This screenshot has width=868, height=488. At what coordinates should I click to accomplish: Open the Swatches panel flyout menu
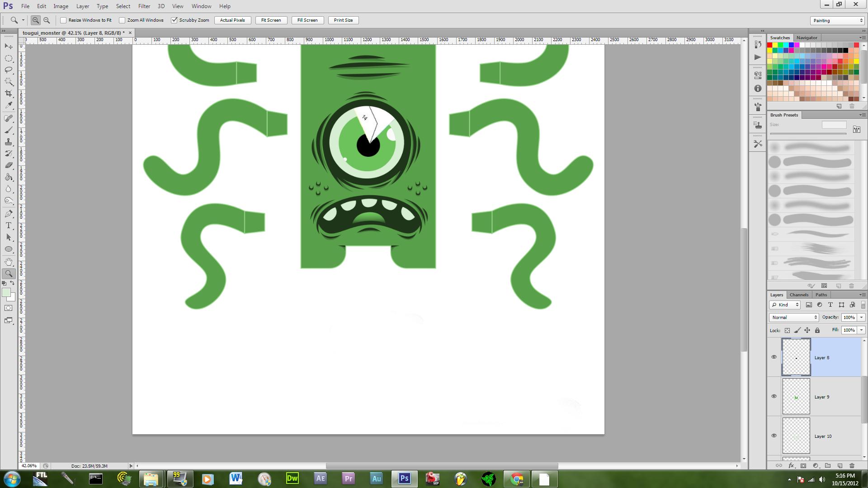[x=862, y=38]
